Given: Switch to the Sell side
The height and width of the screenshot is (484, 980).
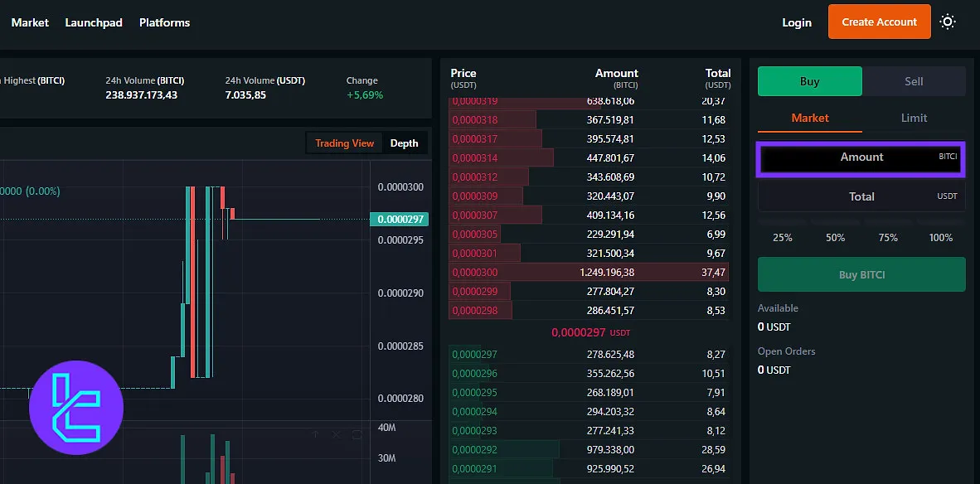Looking at the screenshot, I should tap(914, 81).
